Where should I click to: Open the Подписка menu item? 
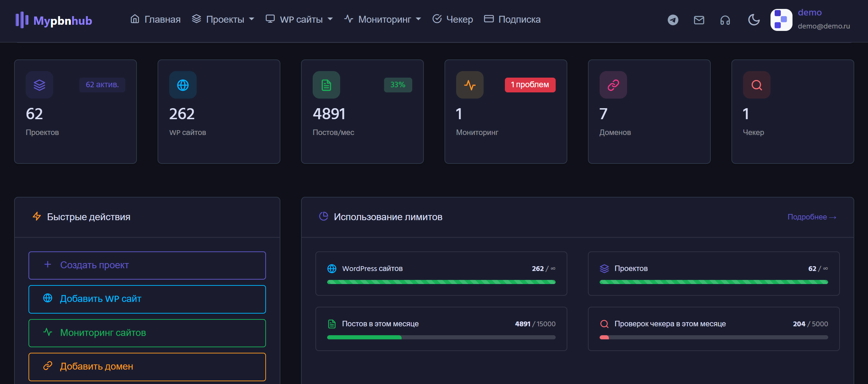click(x=512, y=20)
